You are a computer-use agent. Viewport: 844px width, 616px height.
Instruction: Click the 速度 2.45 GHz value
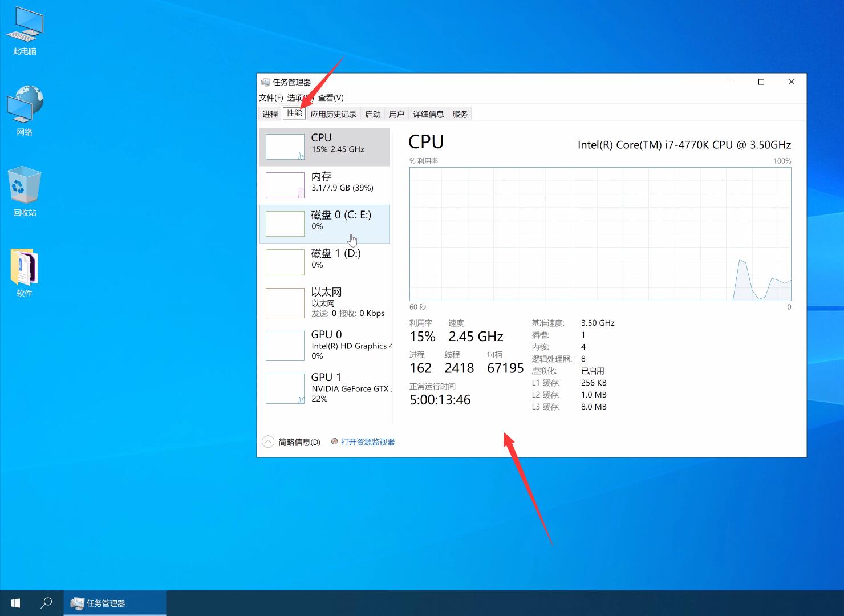[x=476, y=337]
